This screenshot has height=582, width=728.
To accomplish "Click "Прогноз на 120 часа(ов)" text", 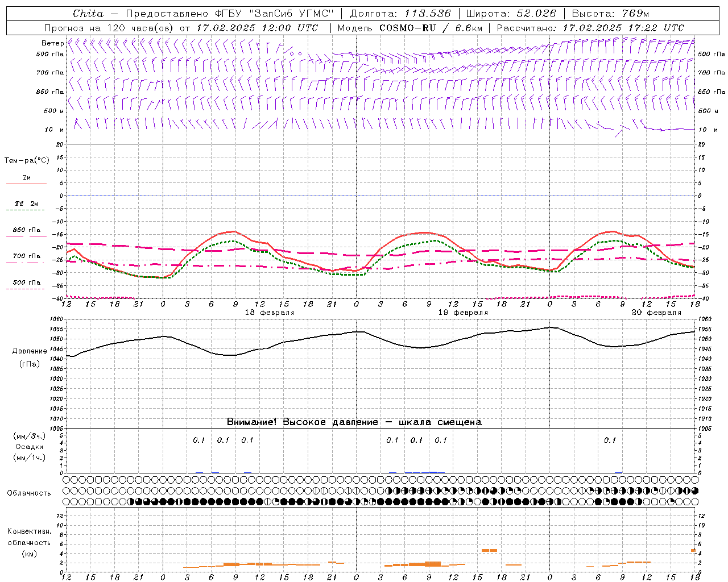I will pos(109,28).
